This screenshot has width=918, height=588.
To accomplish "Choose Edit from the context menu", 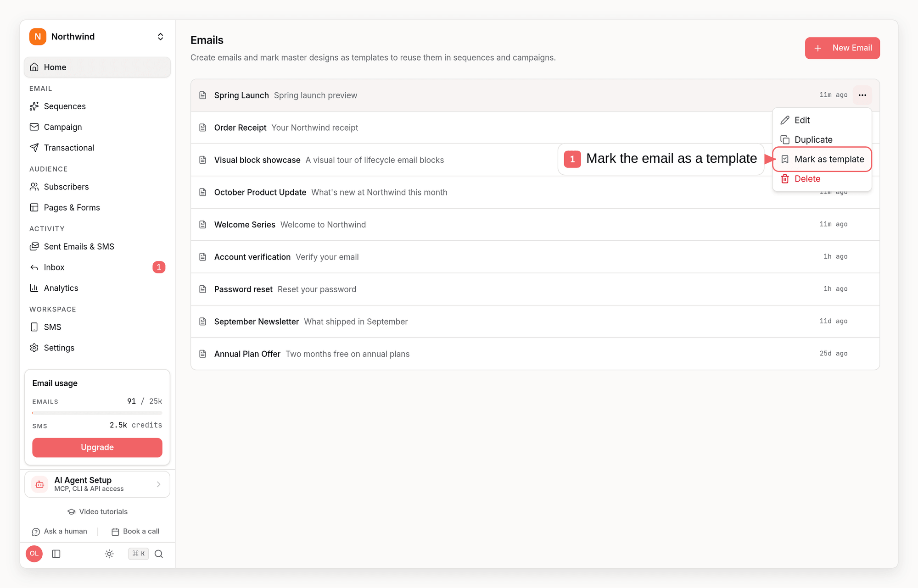I will [x=822, y=120].
